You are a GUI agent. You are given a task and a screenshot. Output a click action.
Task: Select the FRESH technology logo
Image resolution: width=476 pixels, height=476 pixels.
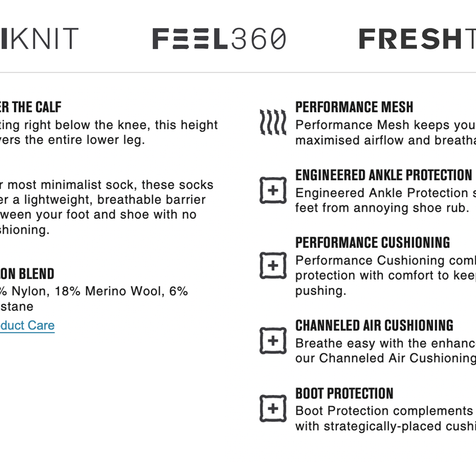click(x=417, y=38)
